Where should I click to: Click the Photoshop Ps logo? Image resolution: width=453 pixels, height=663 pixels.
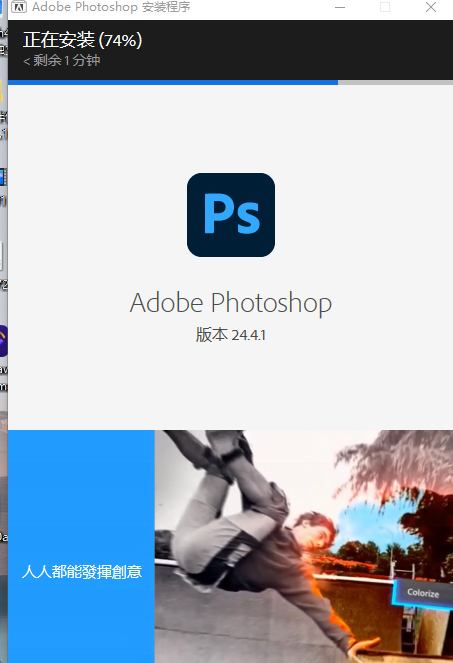pos(231,215)
